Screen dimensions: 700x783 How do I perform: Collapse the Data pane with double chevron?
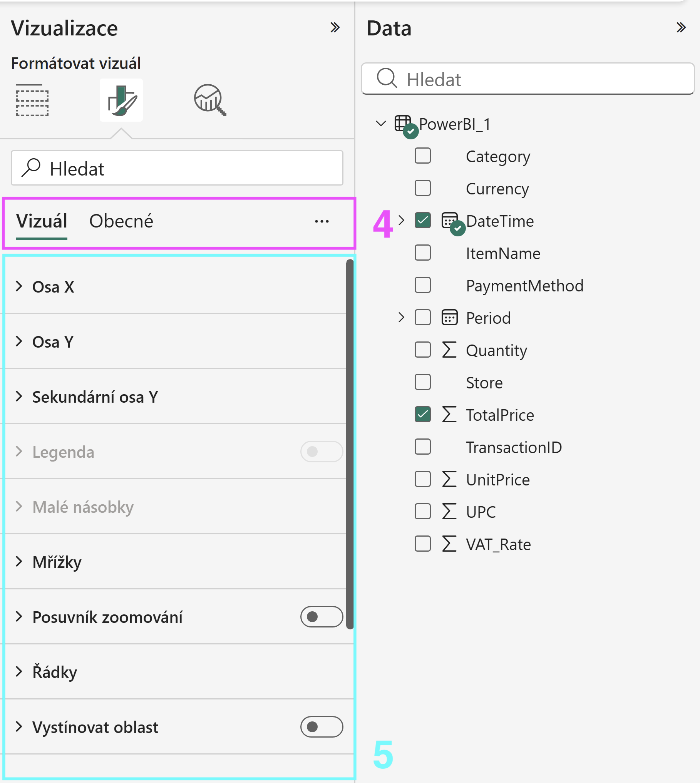681,27
